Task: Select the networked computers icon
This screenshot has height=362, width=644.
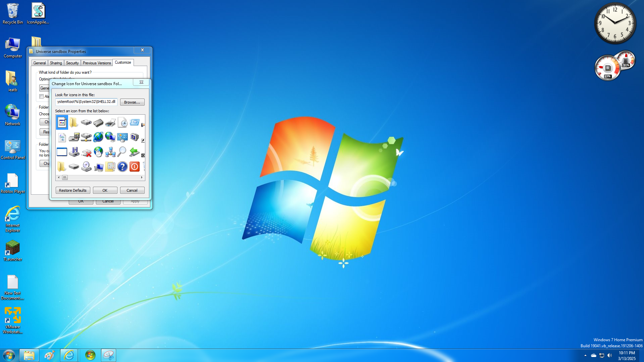Action: tap(110, 152)
